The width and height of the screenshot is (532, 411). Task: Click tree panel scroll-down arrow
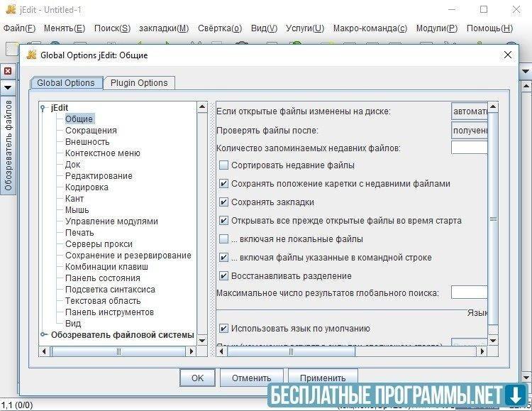click(201, 338)
